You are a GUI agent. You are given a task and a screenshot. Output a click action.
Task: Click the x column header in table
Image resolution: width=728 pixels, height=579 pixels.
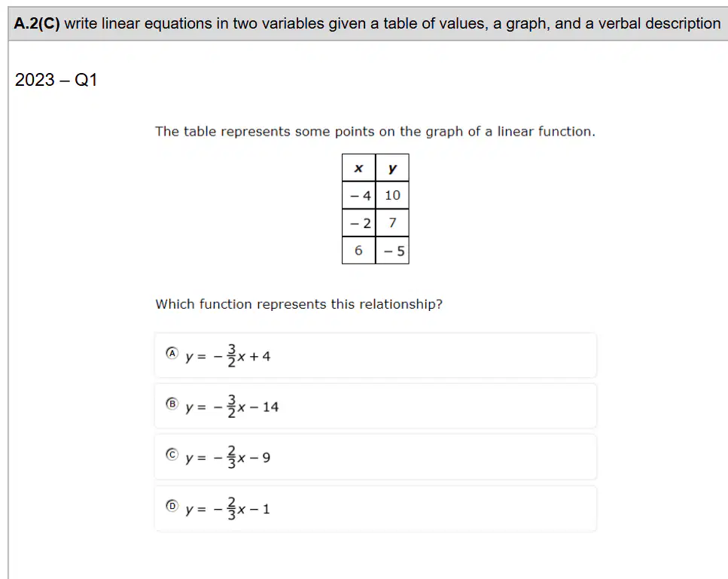[358, 168]
